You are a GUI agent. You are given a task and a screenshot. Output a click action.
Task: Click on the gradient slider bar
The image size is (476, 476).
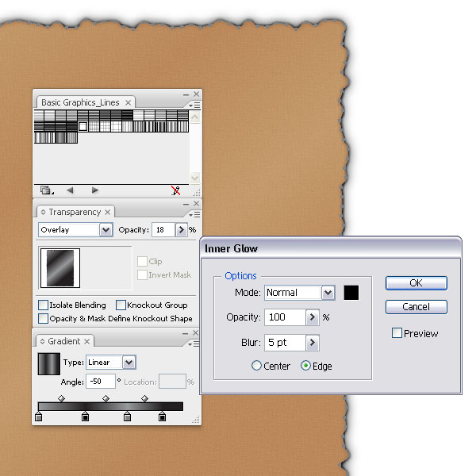(110, 406)
